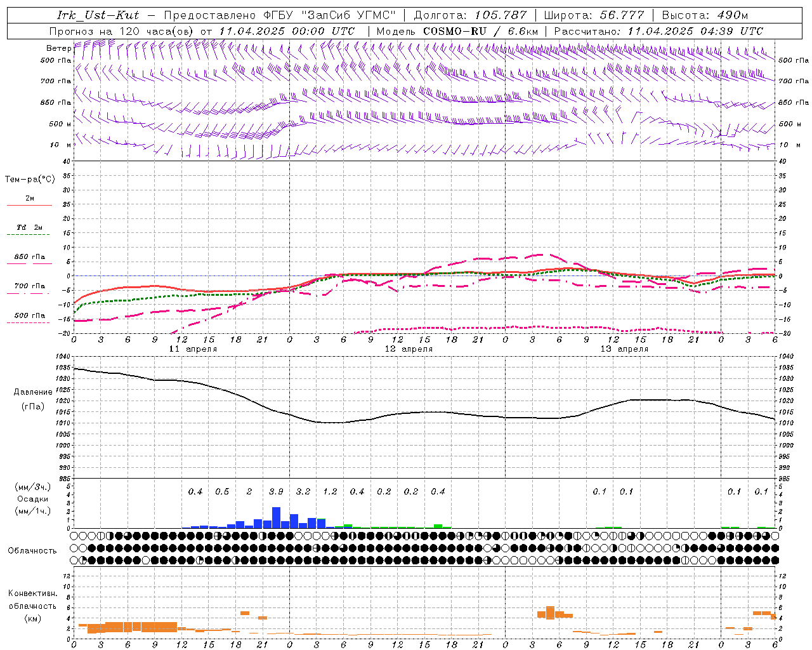Click the Рассчитано: 11.04.2025 04:39 UTC timestamp
812x650 pixels.
tap(658, 31)
